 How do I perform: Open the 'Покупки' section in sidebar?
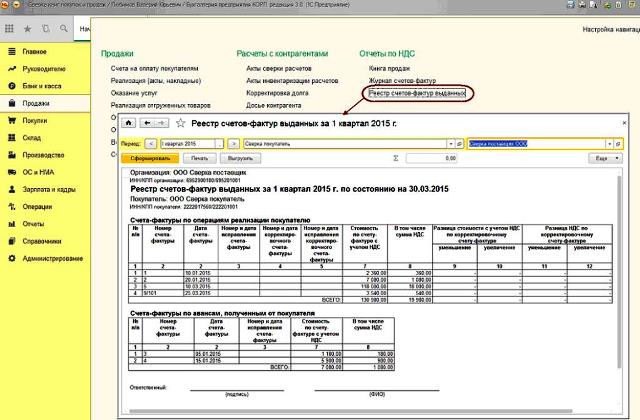[36, 119]
